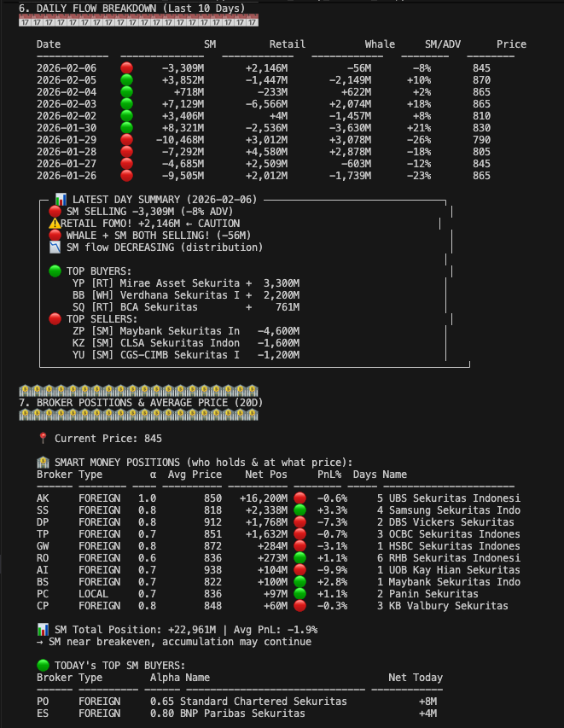The image size is (564, 728).
Task: Click red circle next to TOP SELLERS
Action: [55, 319]
